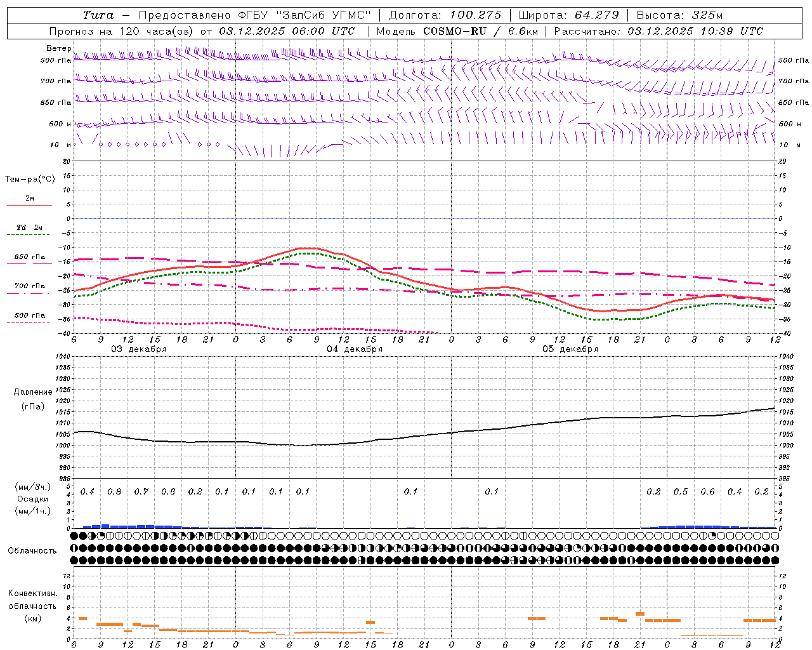Click the "850 гПа" temperature legend entry
Screen dimensions: 812x650
click(x=30, y=257)
